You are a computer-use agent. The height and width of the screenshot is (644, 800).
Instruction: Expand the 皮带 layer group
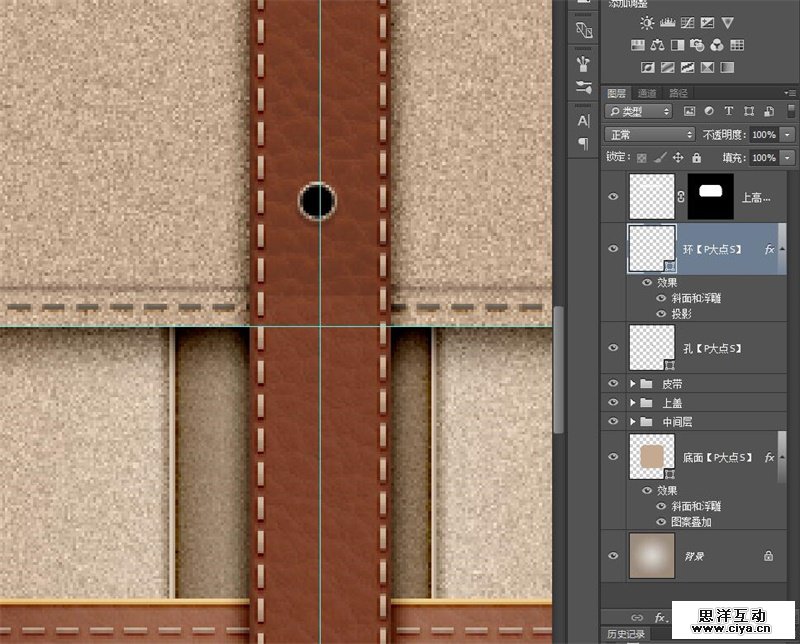click(632, 384)
